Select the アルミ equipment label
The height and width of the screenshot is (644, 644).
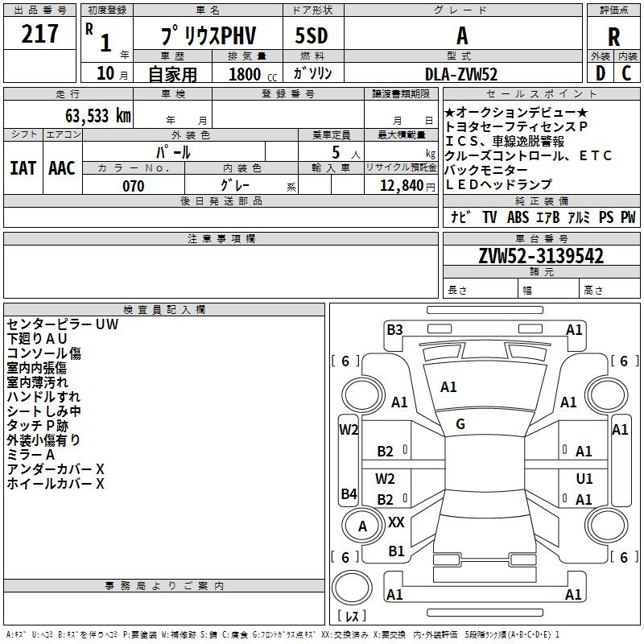(579, 217)
